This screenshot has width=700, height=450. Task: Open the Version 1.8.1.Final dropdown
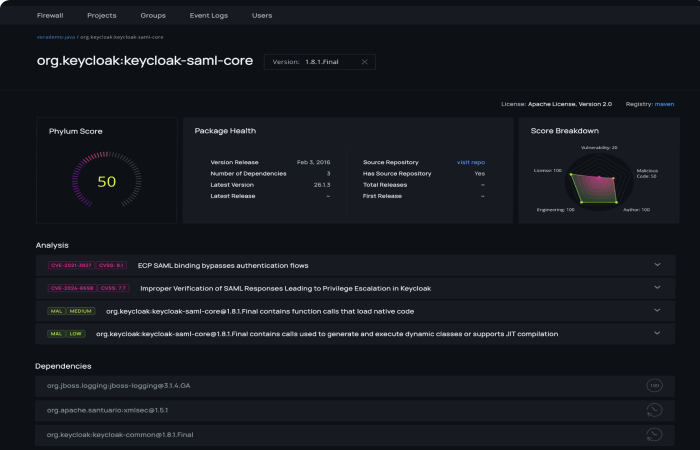point(320,62)
